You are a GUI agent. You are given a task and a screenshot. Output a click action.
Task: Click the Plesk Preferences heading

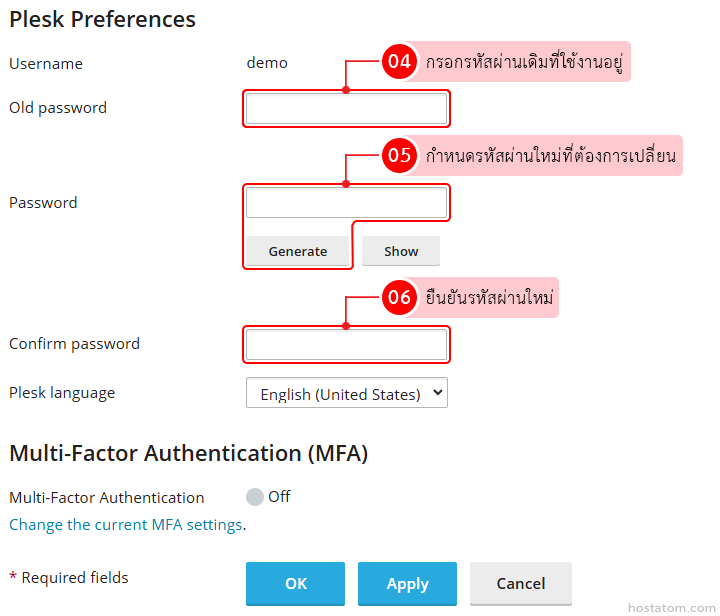(x=102, y=19)
